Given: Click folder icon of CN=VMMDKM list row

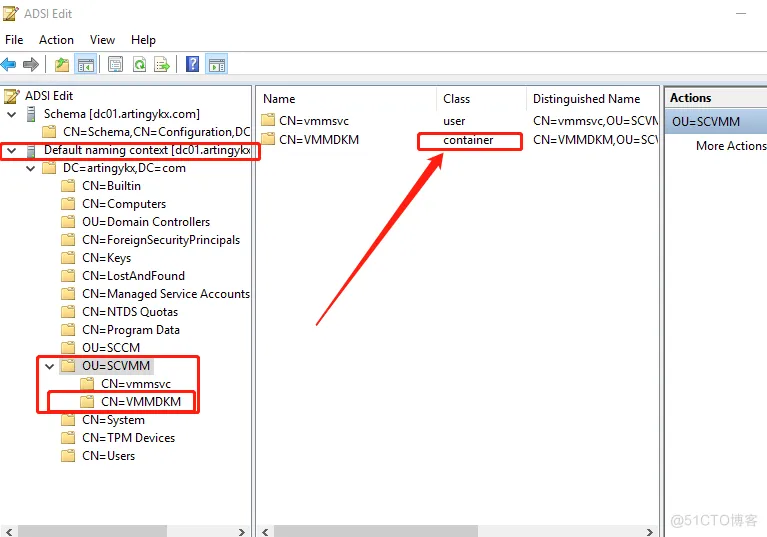Looking at the screenshot, I should pos(268,139).
